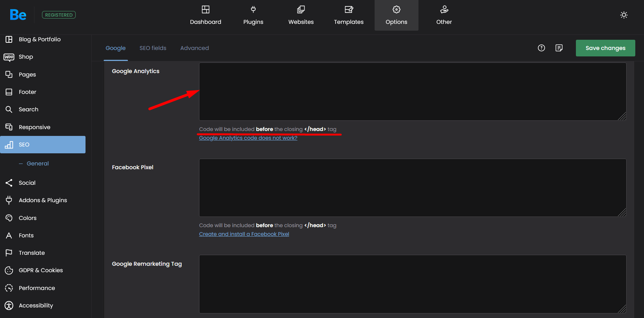
Task: Click inside the Google Analytics code field
Action: pyautogui.click(x=412, y=92)
